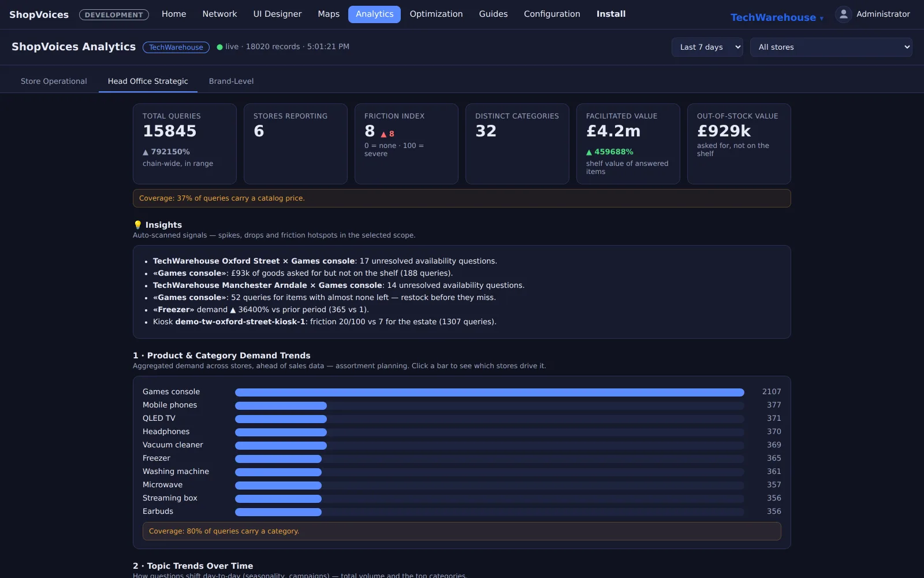Click the Total Queries card
The image size is (924, 578).
[185, 144]
